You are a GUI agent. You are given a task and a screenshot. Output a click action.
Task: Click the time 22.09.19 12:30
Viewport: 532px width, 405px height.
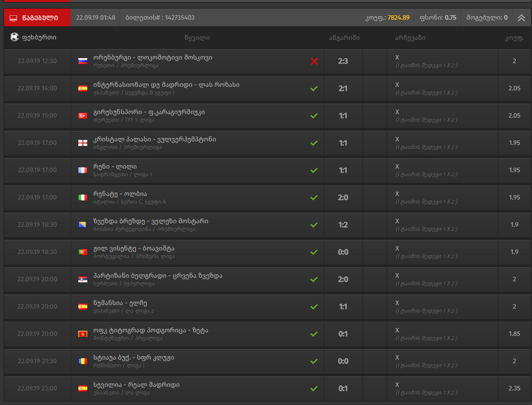(x=37, y=61)
